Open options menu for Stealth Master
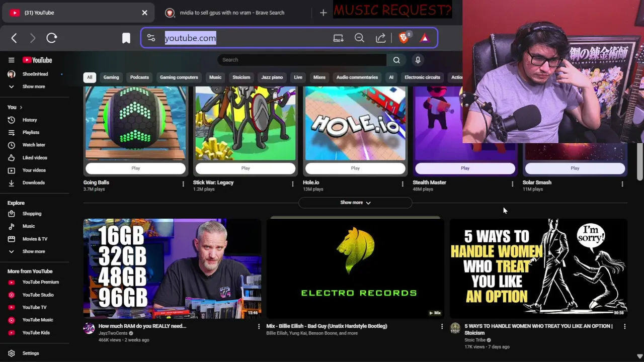The image size is (644, 362). [512, 184]
